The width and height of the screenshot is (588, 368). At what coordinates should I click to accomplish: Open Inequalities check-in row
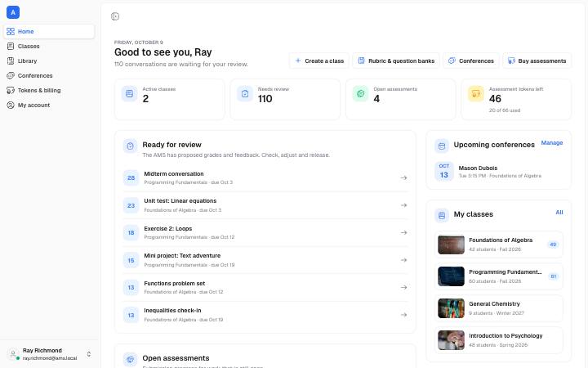click(265, 315)
